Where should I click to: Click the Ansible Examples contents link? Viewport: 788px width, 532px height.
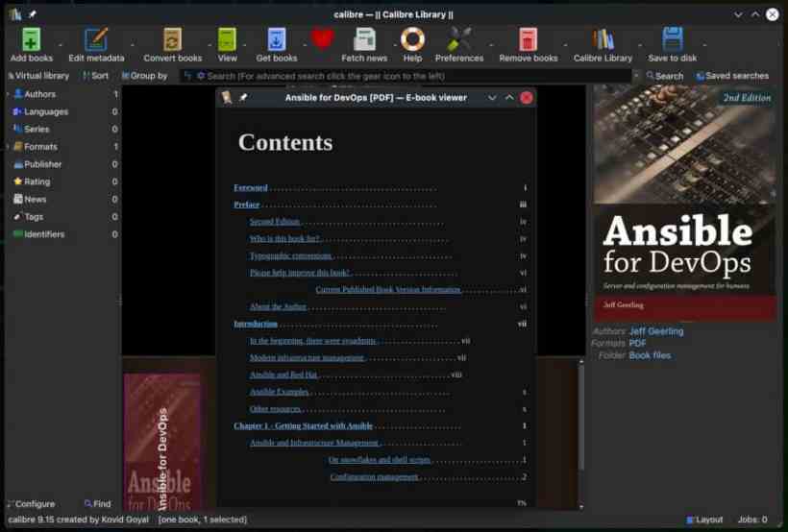click(x=279, y=392)
